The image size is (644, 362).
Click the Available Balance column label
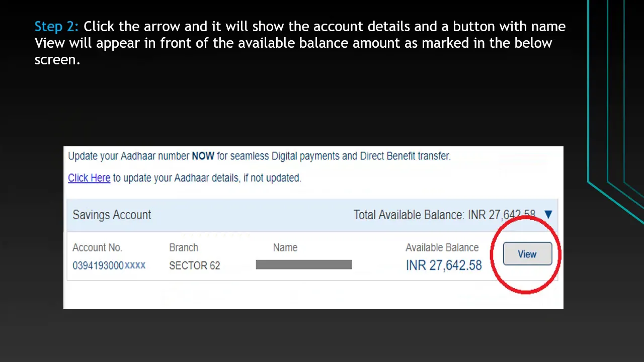click(x=442, y=248)
